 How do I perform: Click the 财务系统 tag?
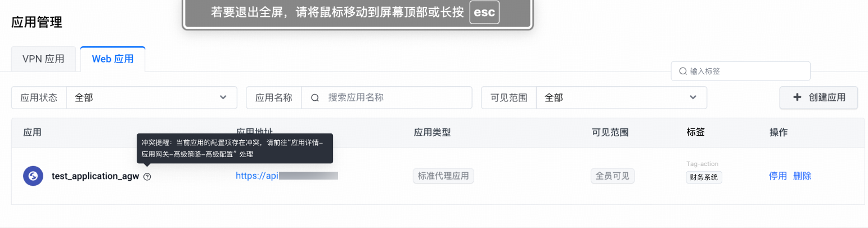[704, 177]
